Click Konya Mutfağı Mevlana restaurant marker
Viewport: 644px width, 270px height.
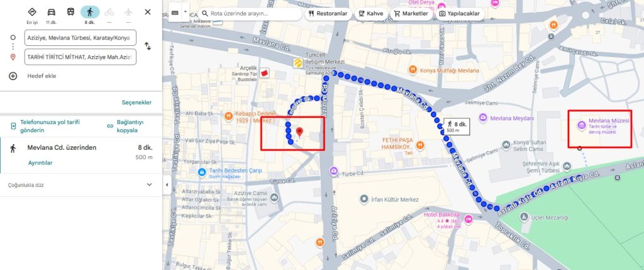[413, 70]
